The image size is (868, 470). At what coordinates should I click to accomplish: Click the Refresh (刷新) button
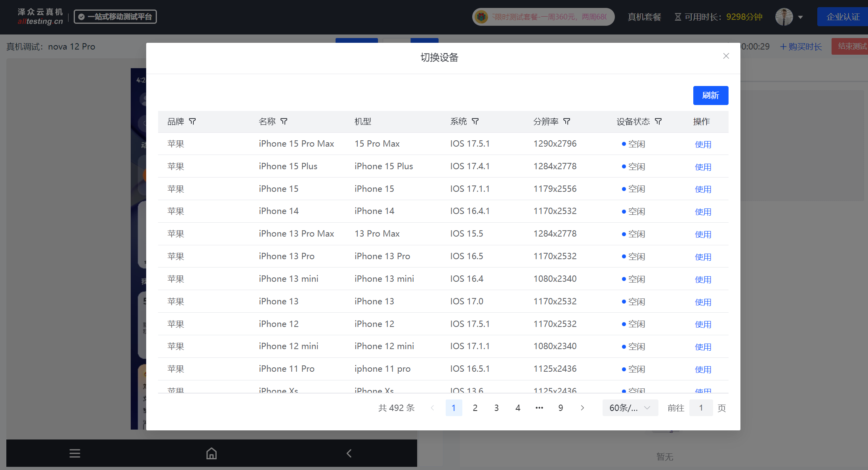711,96
